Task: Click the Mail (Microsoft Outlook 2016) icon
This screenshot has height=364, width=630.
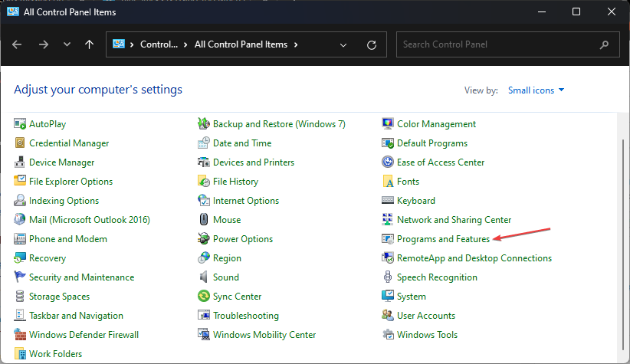Action: [20, 220]
